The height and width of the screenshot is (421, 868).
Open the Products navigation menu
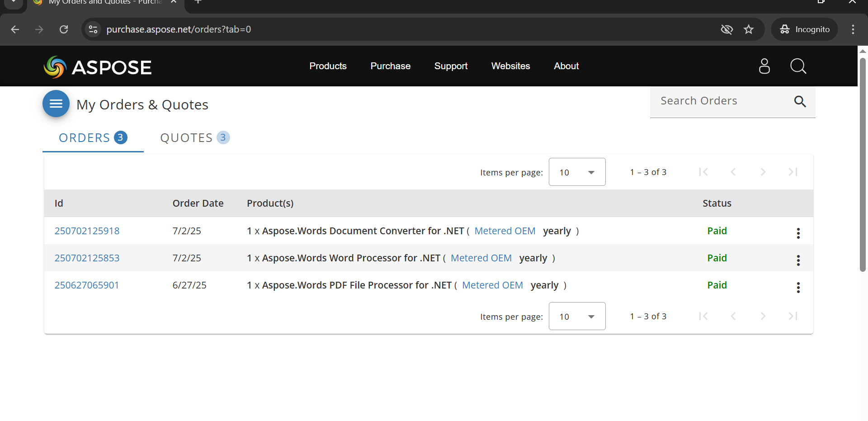pos(328,66)
